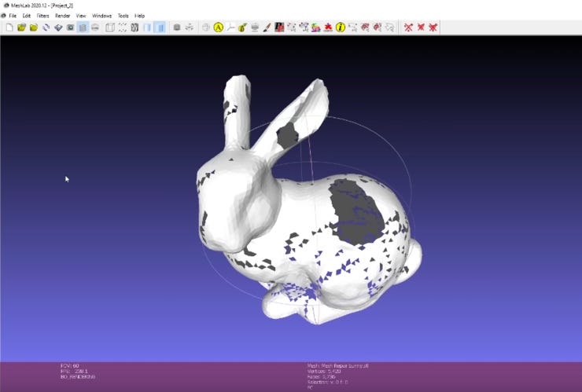The image size is (582, 392).
Task: Select connected faces tool icon
Action: [377, 27]
